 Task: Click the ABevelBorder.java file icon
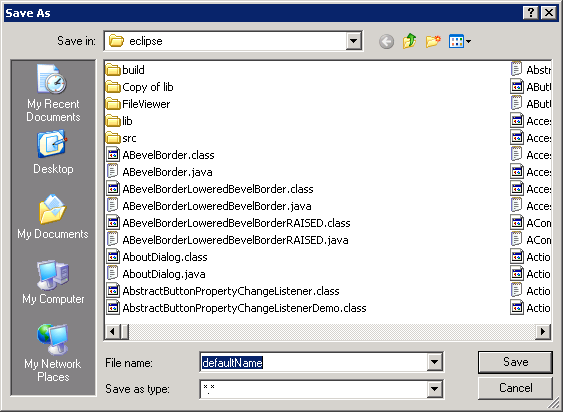(113, 172)
